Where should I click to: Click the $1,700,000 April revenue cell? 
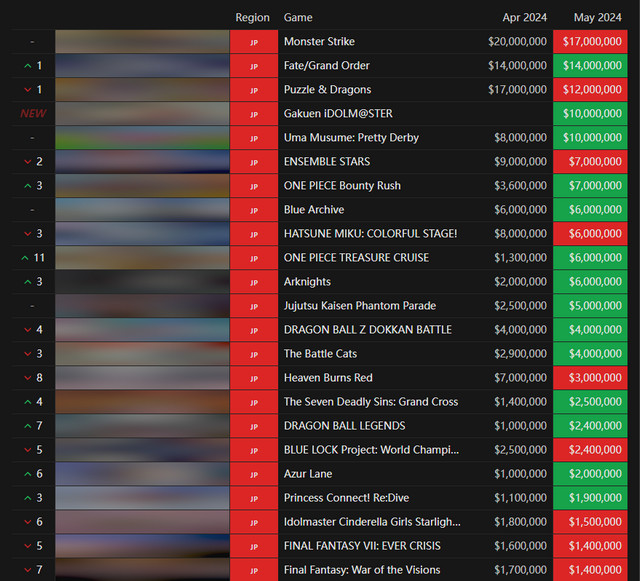pyautogui.click(x=520, y=570)
